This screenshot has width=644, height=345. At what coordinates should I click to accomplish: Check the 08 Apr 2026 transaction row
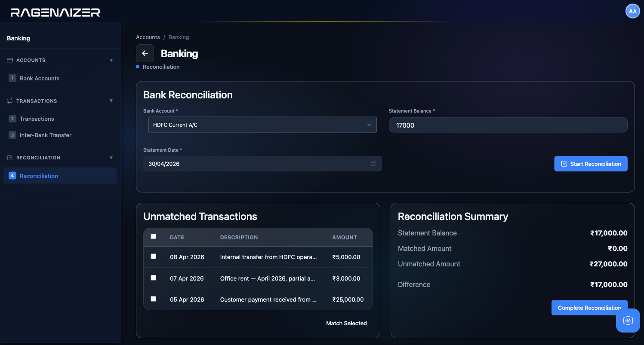pyautogui.click(x=154, y=256)
